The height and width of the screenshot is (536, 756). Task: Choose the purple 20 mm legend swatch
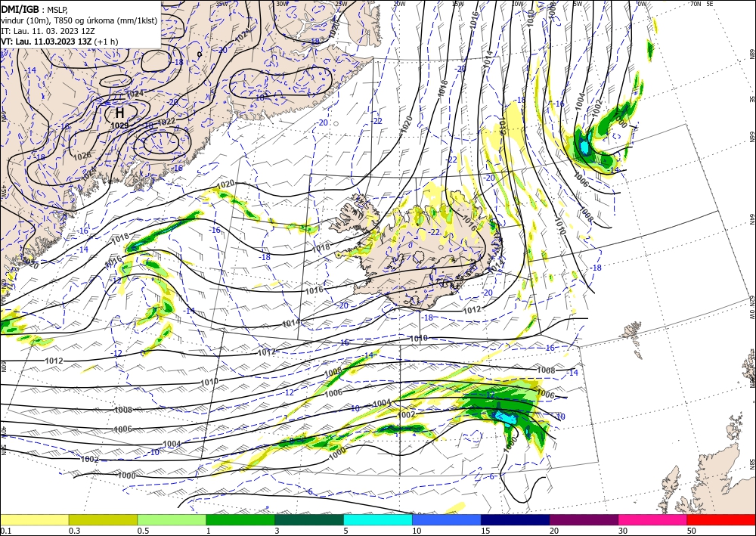[x=584, y=519]
